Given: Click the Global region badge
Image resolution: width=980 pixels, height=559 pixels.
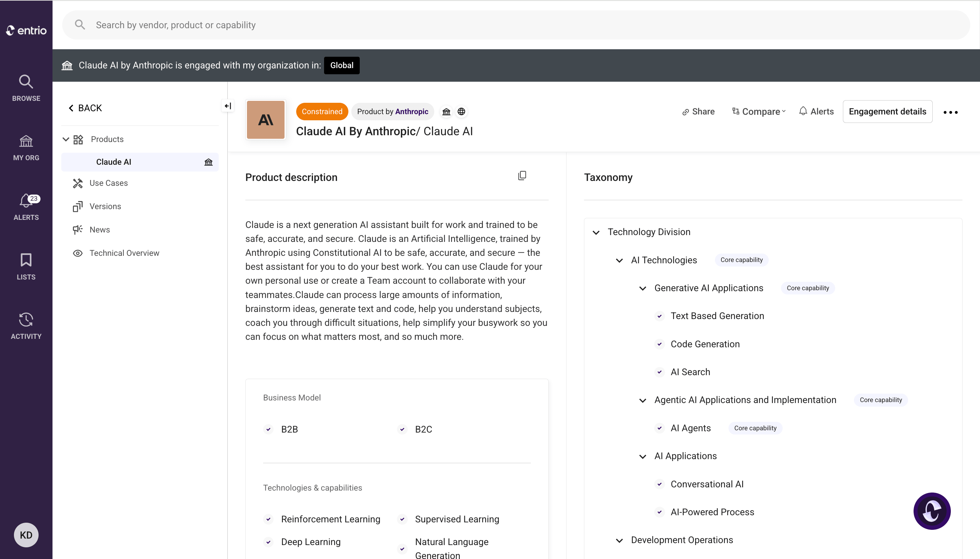Looking at the screenshot, I should click(x=342, y=65).
